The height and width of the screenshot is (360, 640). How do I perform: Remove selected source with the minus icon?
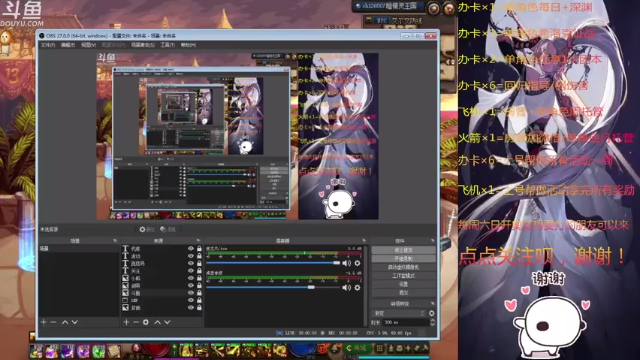click(136, 322)
